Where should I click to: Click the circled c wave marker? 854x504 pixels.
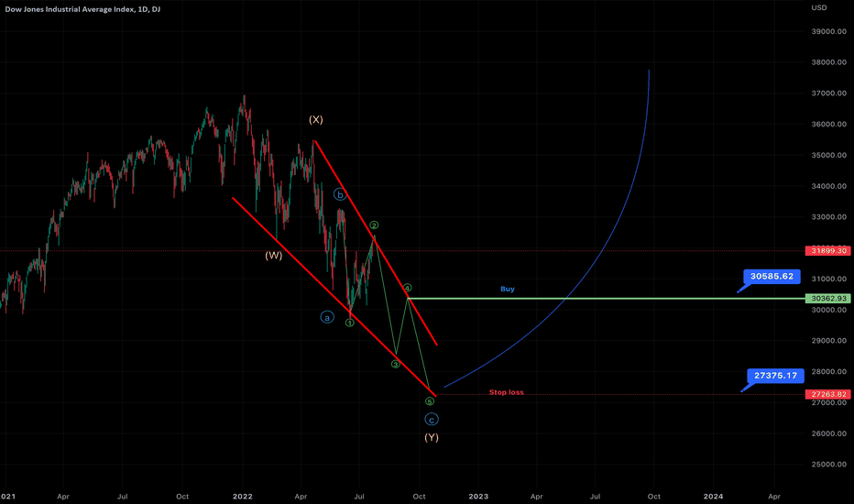click(x=432, y=420)
